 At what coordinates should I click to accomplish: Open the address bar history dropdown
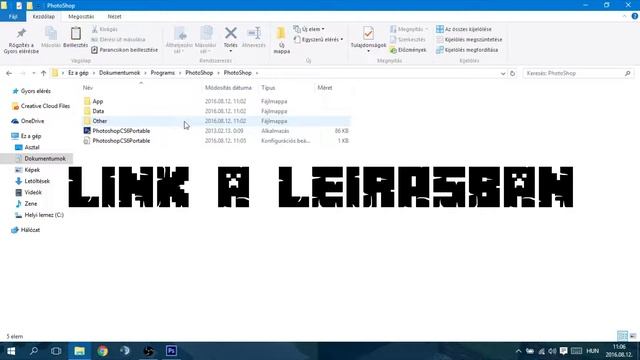pos(503,73)
